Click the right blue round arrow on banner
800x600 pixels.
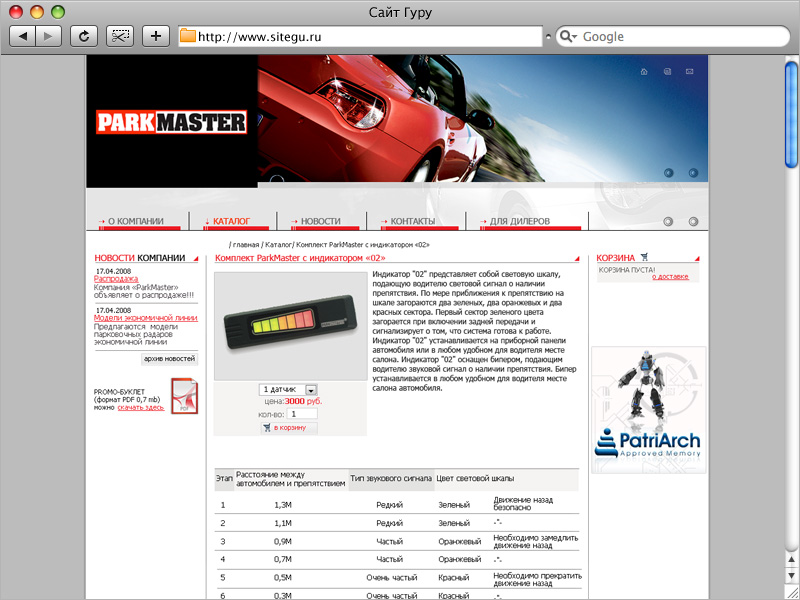[x=693, y=173]
